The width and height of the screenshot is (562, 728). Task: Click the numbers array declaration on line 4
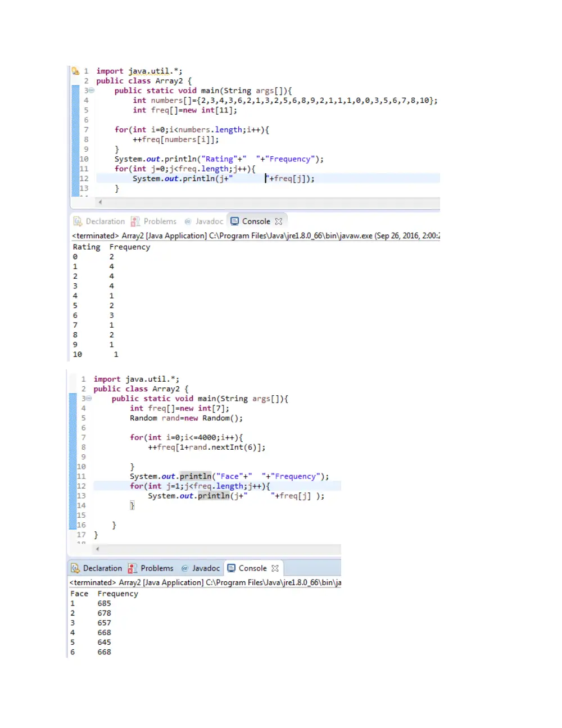click(x=285, y=101)
